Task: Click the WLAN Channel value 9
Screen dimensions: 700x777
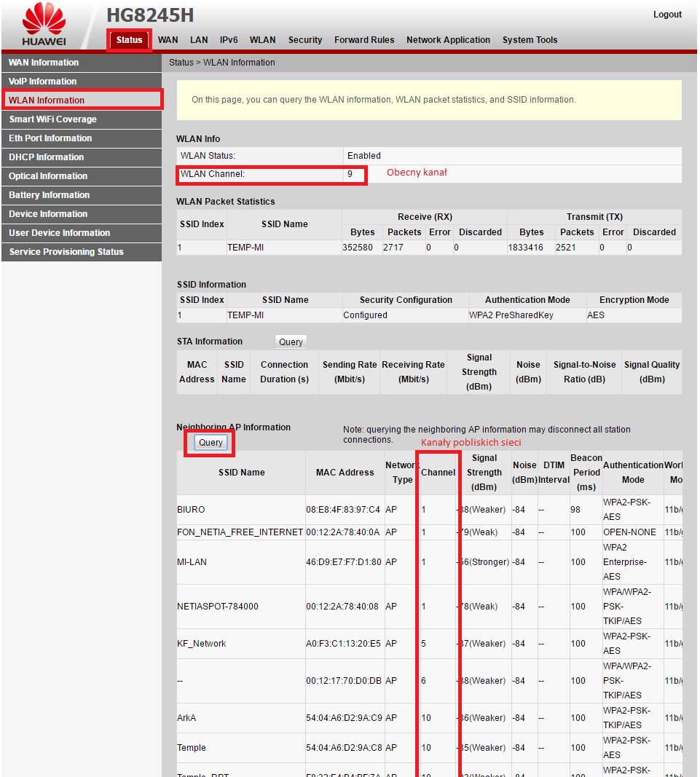Action: click(x=350, y=174)
